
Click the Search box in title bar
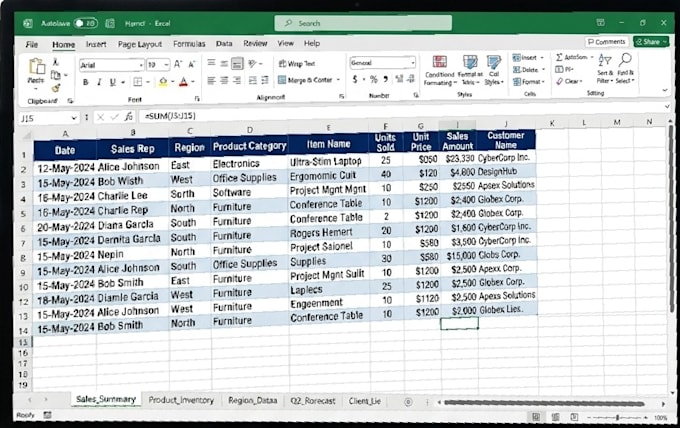pyautogui.click(x=363, y=23)
